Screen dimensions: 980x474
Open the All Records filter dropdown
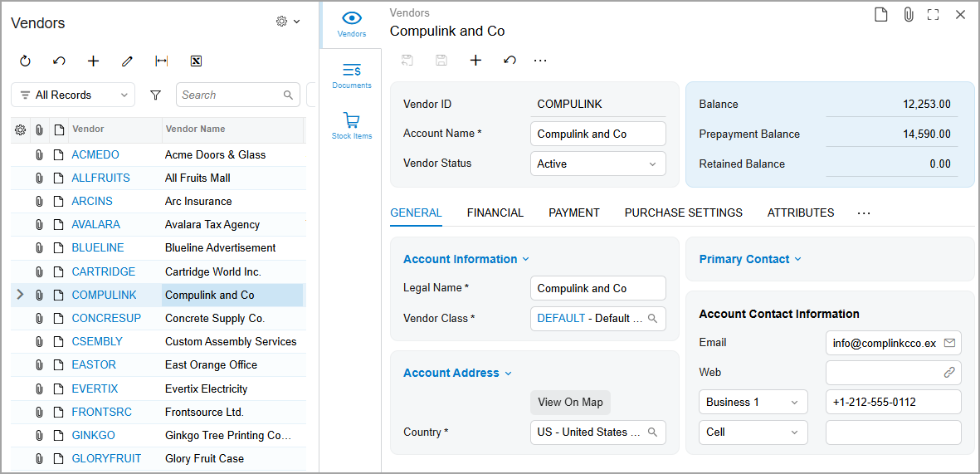click(x=72, y=95)
